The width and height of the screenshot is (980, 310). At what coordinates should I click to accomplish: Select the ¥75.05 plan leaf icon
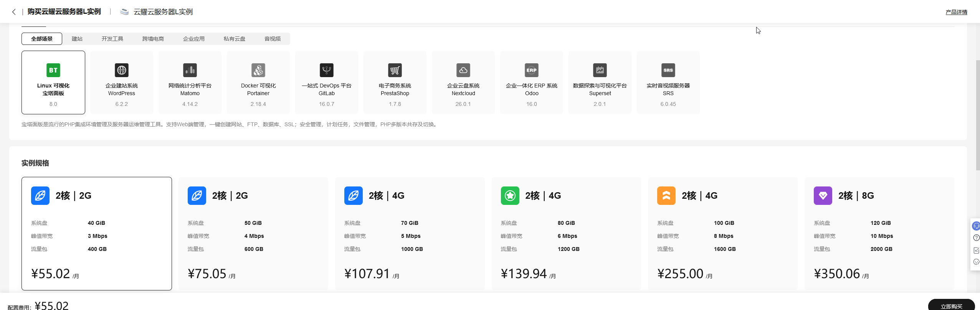tap(197, 196)
